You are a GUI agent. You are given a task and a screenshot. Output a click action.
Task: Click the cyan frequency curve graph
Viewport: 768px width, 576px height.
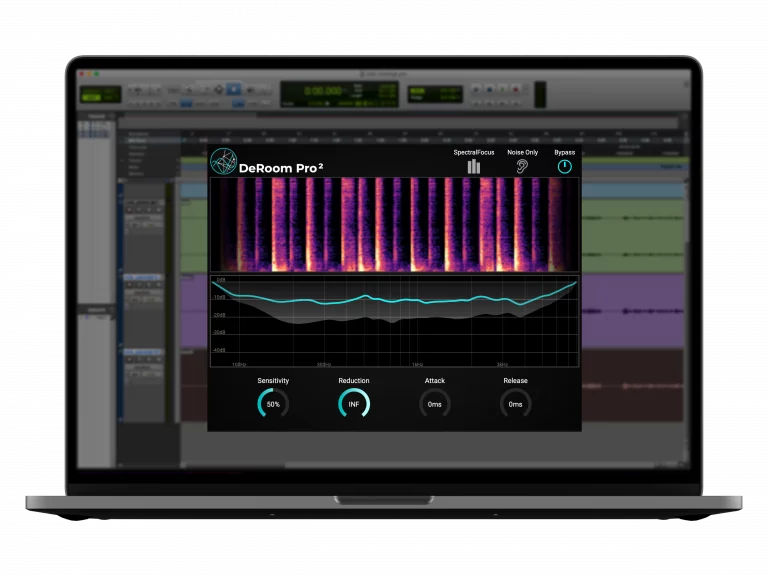[x=394, y=321]
